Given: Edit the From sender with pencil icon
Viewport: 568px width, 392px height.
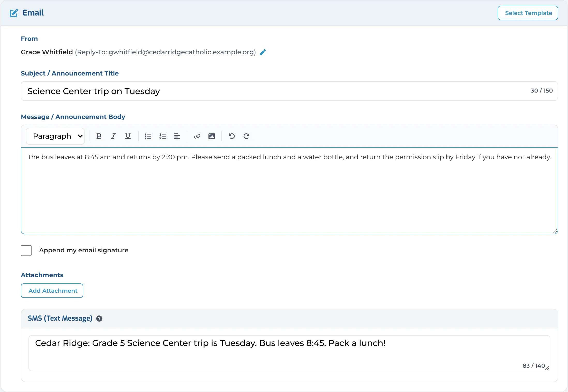Looking at the screenshot, I should (x=263, y=52).
